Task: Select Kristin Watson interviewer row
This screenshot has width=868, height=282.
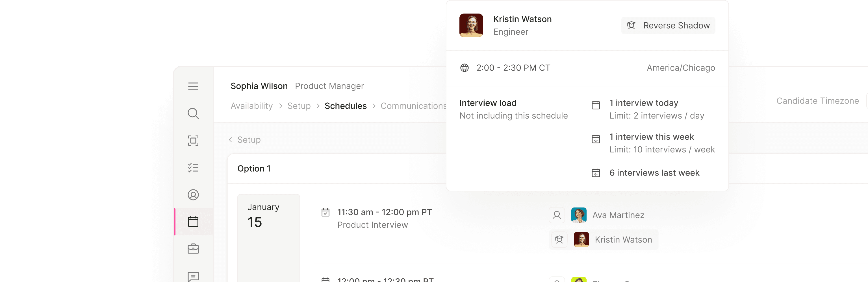Action: coord(623,240)
